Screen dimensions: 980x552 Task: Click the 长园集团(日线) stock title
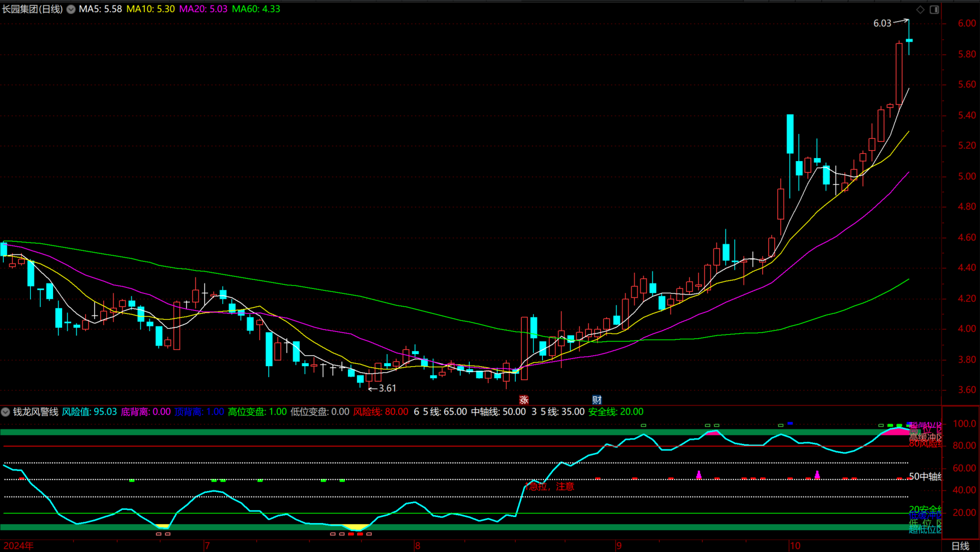(x=33, y=9)
